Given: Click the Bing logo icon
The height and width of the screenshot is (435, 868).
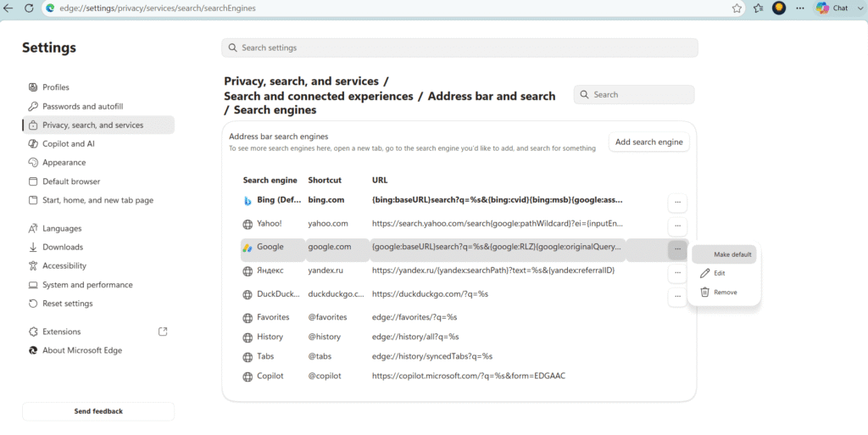Looking at the screenshot, I should tap(248, 201).
